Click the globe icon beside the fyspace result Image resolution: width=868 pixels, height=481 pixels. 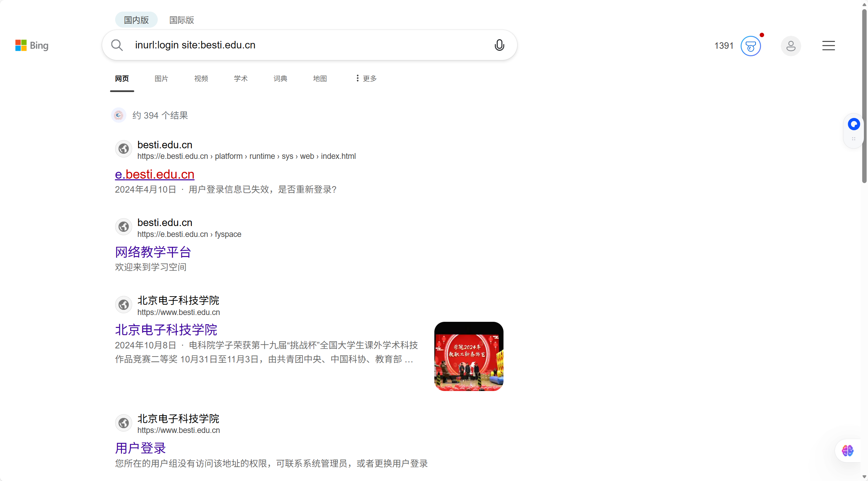click(124, 227)
